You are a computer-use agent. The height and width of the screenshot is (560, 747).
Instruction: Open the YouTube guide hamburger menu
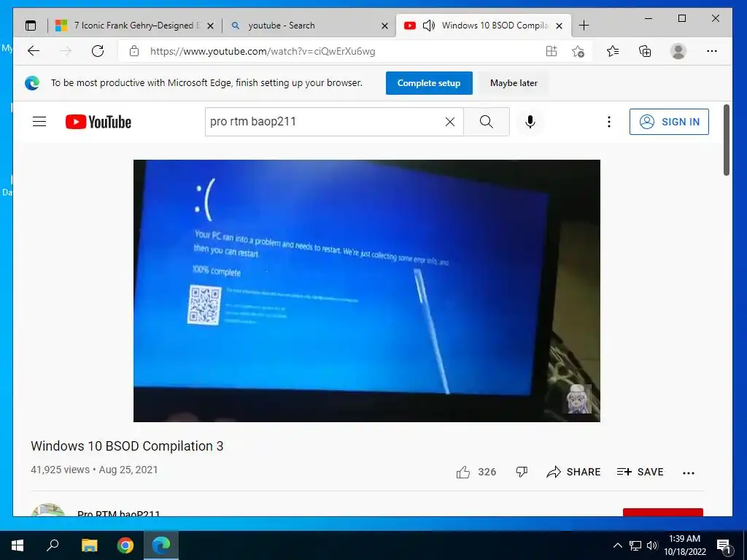(x=39, y=122)
